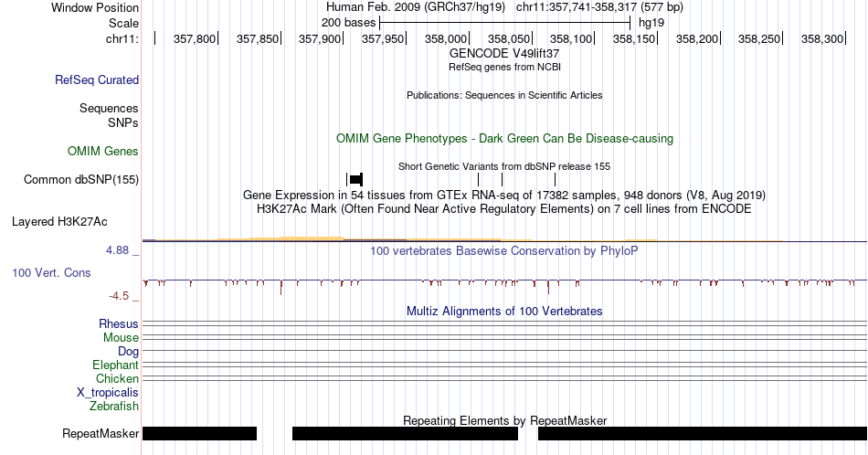Viewport: 868px width, 455px height.
Task: Click the Chicken alignment row label
Action: coord(117,378)
